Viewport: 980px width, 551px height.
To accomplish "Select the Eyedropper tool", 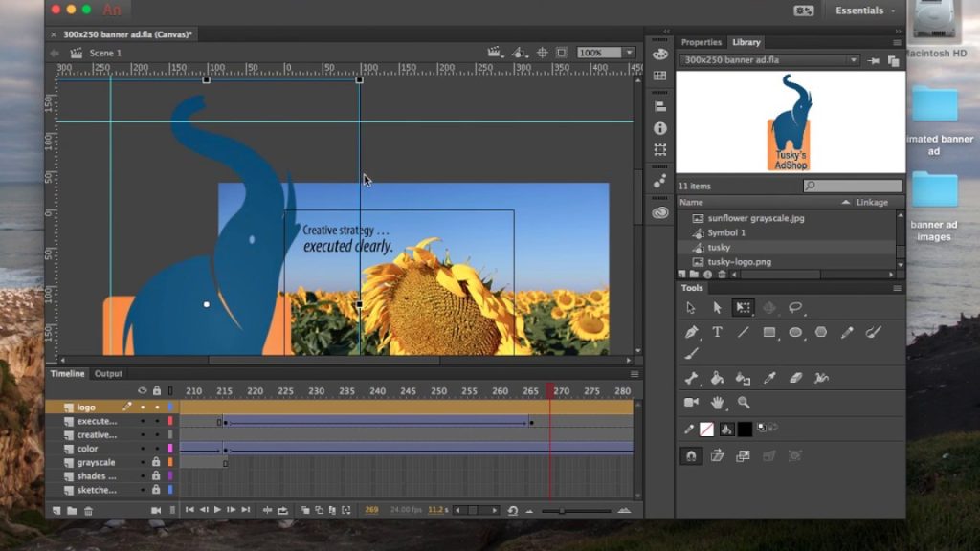I will (x=768, y=379).
